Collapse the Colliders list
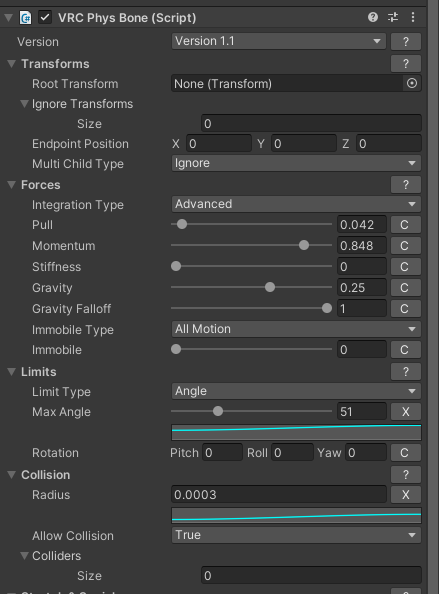The image size is (439, 594). (25, 555)
